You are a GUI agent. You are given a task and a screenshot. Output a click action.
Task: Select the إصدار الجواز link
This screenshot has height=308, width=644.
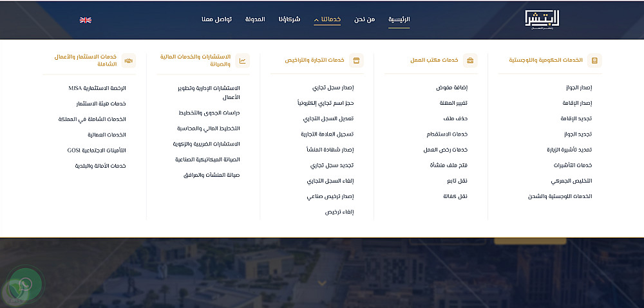pyautogui.click(x=579, y=87)
